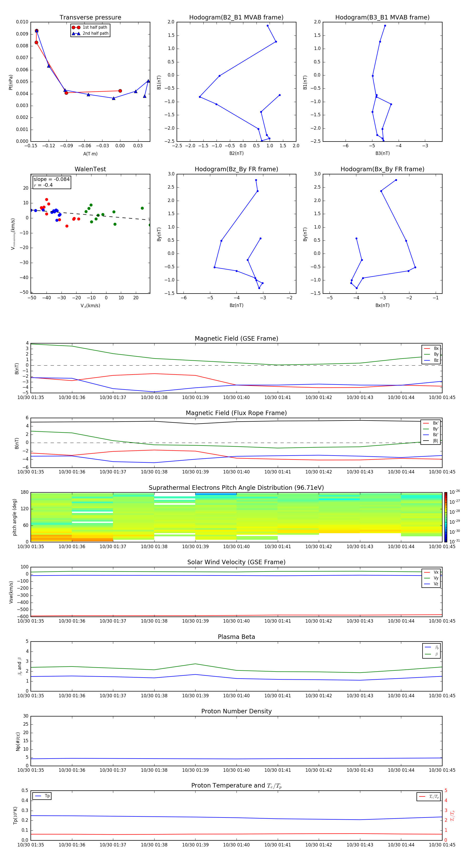Click the 'Vz' legend entry in velocity plot

click(431, 584)
